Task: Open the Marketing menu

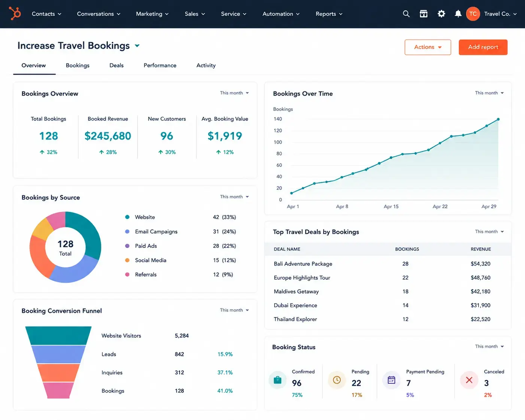Action: click(x=152, y=14)
